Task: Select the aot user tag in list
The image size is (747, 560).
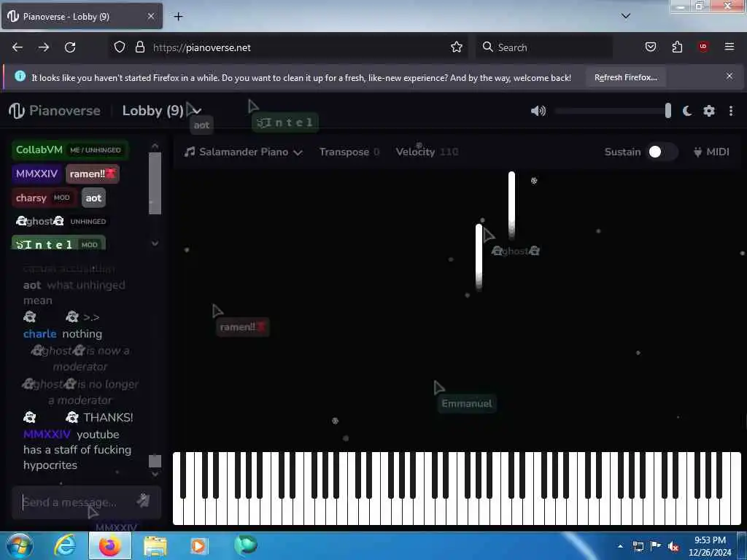Action: click(93, 198)
